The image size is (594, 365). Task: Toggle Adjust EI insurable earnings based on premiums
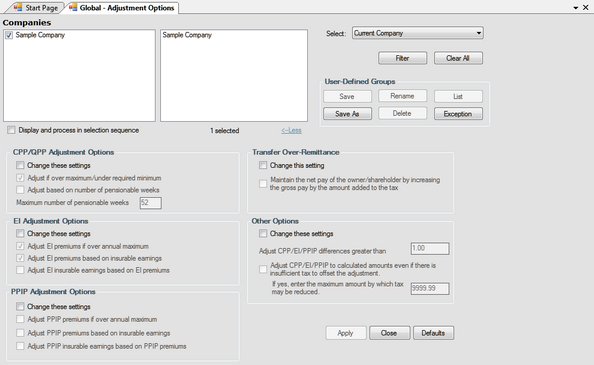[x=20, y=270]
